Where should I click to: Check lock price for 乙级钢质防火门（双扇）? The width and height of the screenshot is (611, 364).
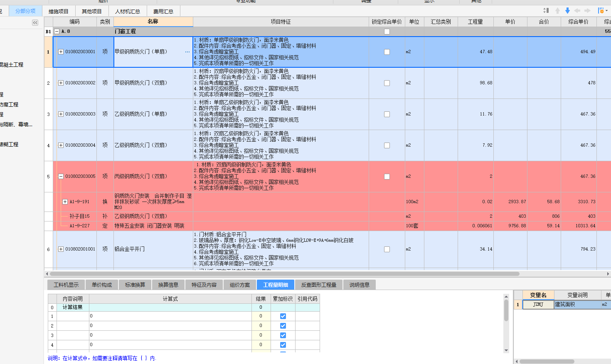(387, 145)
